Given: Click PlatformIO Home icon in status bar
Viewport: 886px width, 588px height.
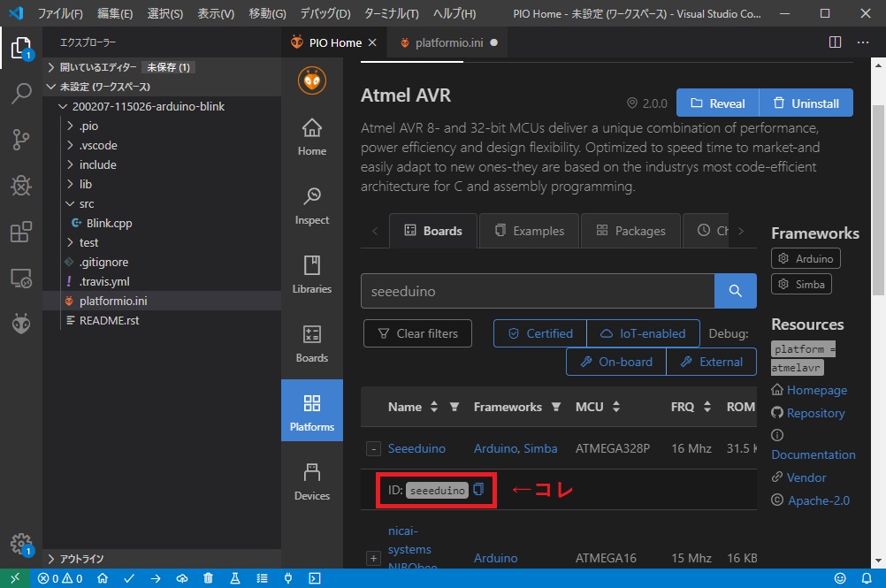Looking at the screenshot, I should (103, 578).
